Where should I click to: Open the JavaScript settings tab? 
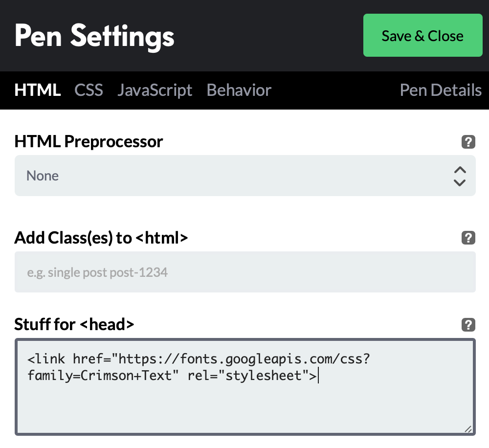(x=155, y=90)
